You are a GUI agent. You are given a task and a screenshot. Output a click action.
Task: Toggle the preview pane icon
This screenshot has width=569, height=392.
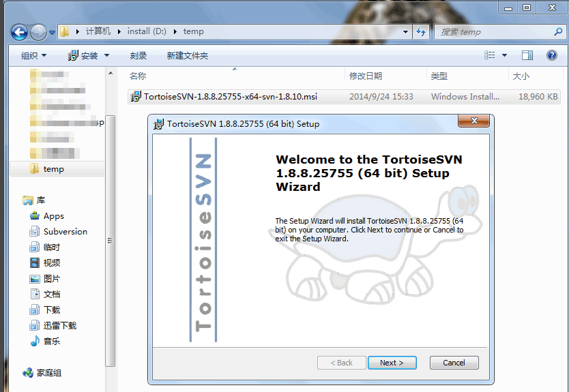point(527,55)
